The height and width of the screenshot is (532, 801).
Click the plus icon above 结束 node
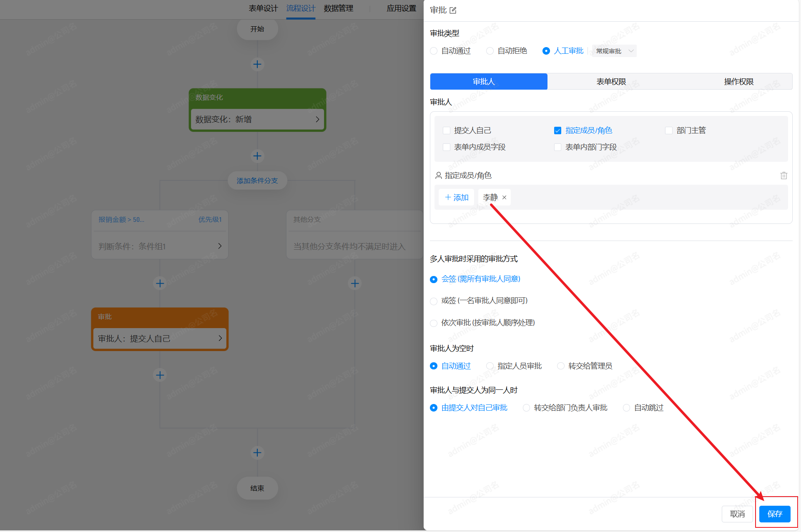coord(257,453)
